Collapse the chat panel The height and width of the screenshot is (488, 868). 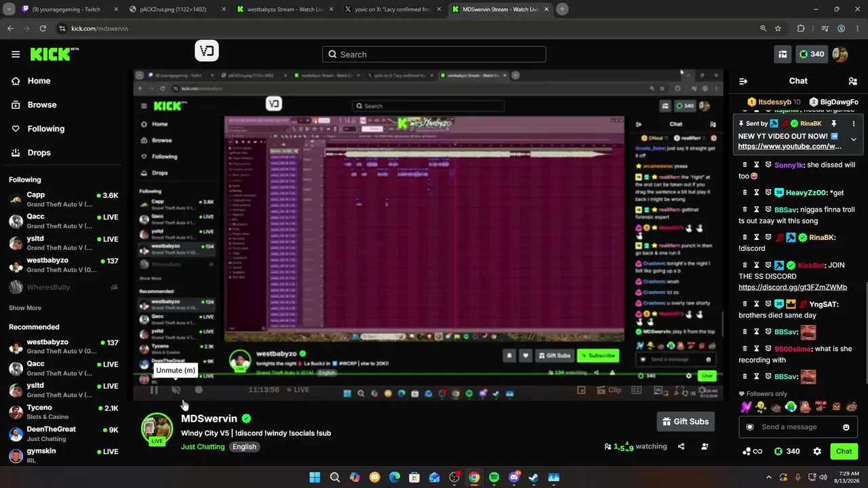pos(743,81)
